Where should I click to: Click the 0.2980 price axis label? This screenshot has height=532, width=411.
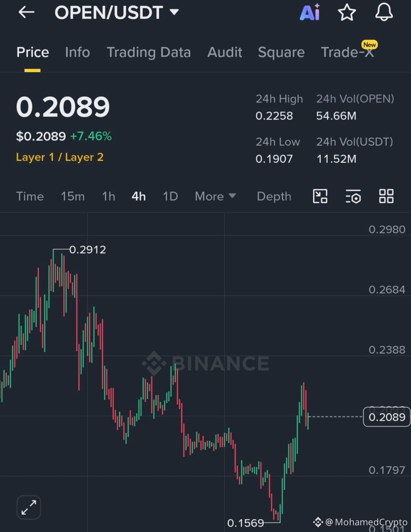[387, 230]
